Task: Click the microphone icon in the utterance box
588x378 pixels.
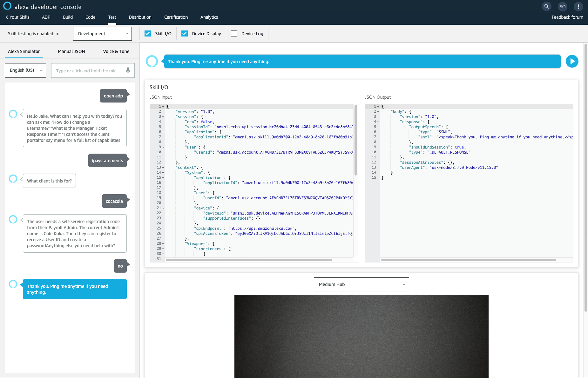Action: click(128, 70)
